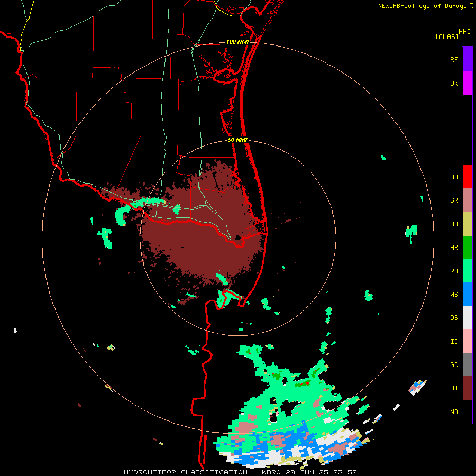
Task: Click the RF purple legend swatch
Action: click(467, 59)
